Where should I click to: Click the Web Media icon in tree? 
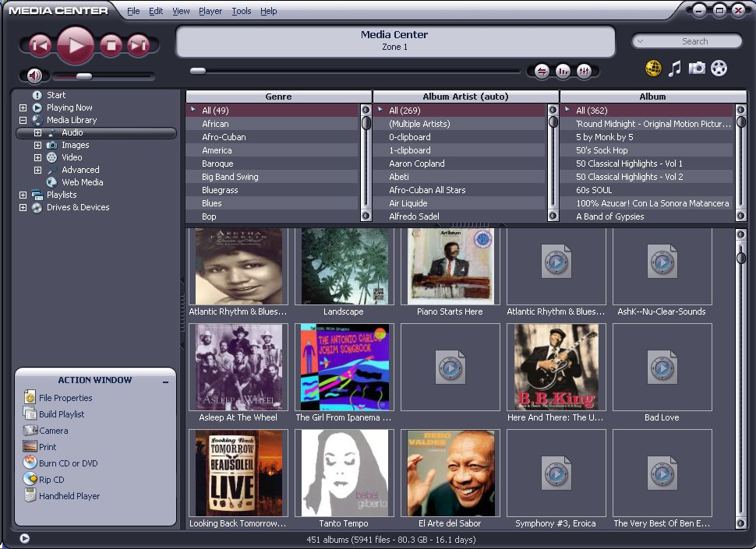(51, 182)
